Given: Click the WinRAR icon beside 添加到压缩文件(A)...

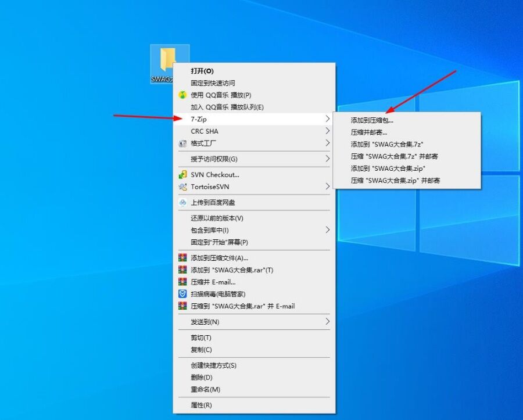Looking at the screenshot, I should (182, 258).
